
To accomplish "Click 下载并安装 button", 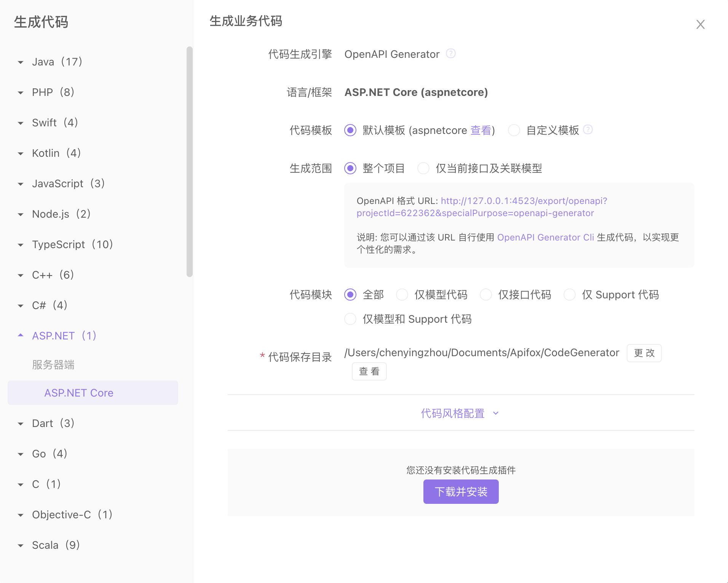I will pyautogui.click(x=461, y=492).
